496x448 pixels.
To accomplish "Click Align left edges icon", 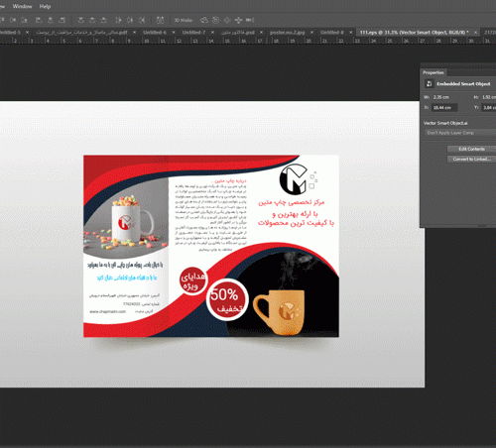I will pyautogui.click(x=39, y=20).
